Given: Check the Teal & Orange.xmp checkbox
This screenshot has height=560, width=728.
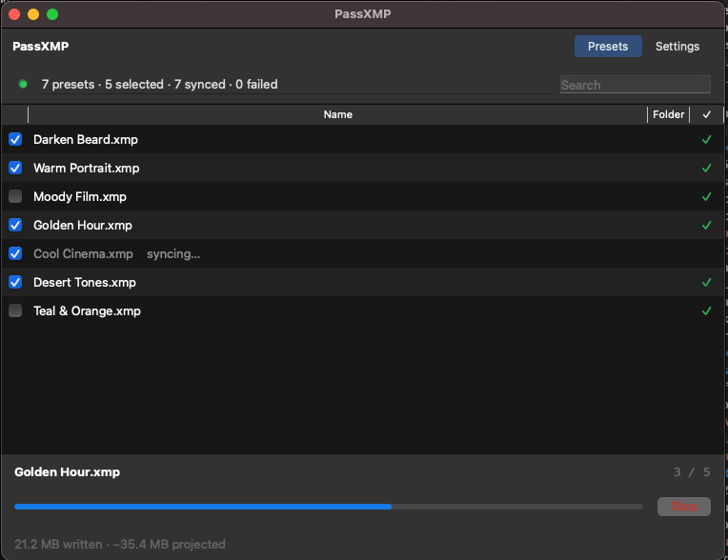Looking at the screenshot, I should point(15,310).
